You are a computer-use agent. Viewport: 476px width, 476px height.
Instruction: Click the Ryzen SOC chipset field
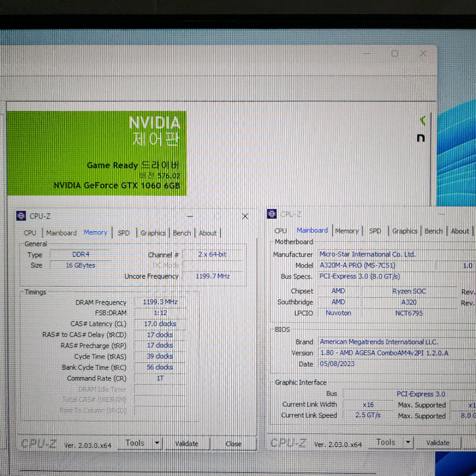(409, 291)
